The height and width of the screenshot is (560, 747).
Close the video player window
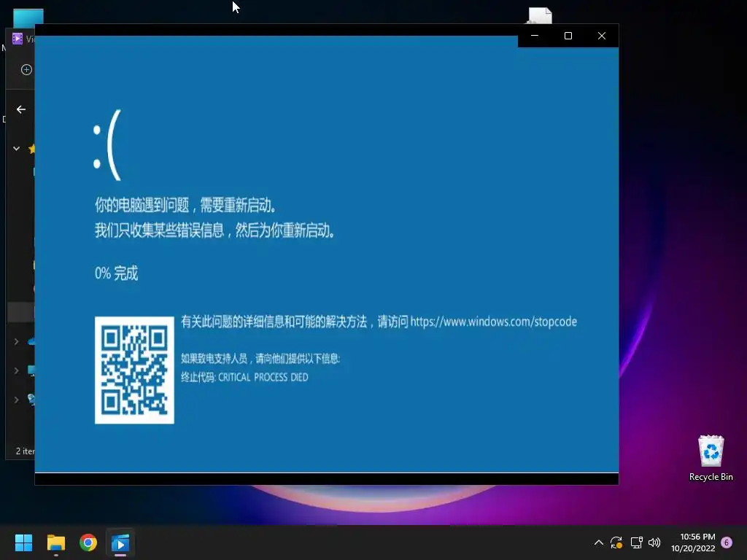(602, 36)
